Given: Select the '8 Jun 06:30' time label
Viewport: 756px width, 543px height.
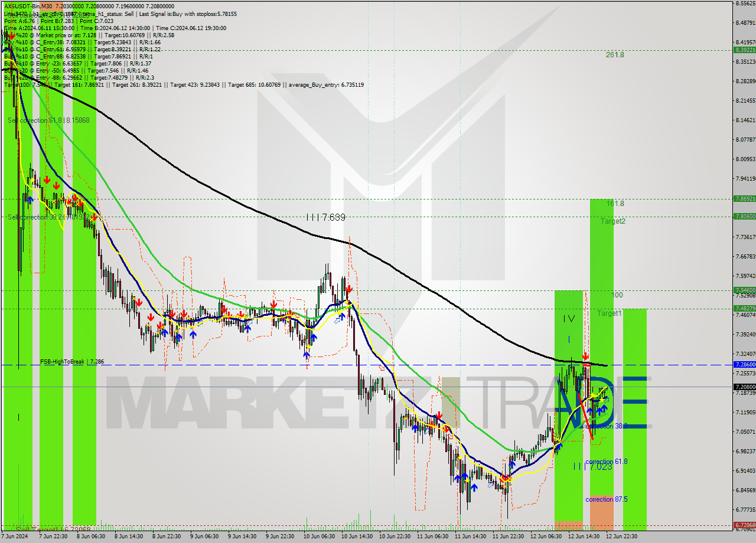Looking at the screenshot, I should (90, 537).
